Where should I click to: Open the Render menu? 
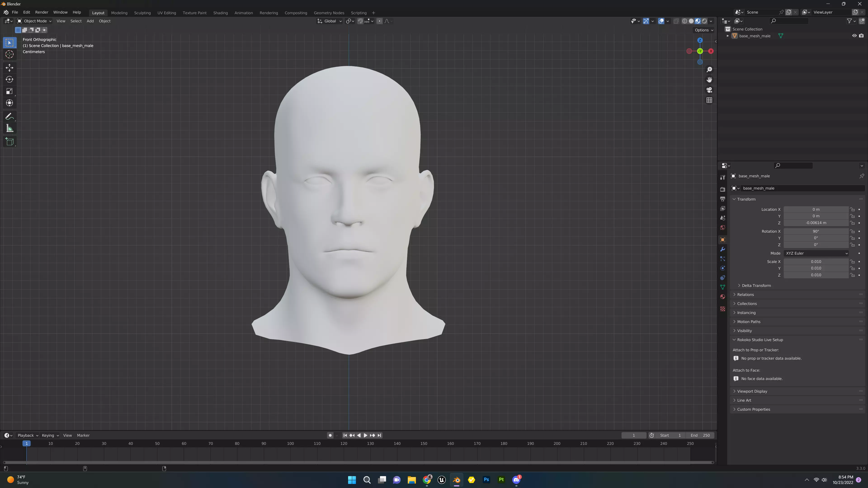point(41,12)
